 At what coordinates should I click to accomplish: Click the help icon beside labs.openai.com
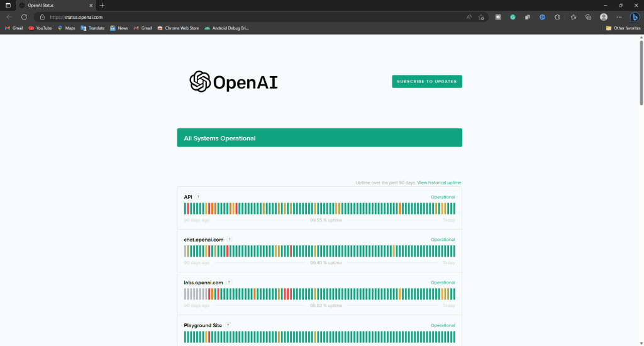point(228,282)
